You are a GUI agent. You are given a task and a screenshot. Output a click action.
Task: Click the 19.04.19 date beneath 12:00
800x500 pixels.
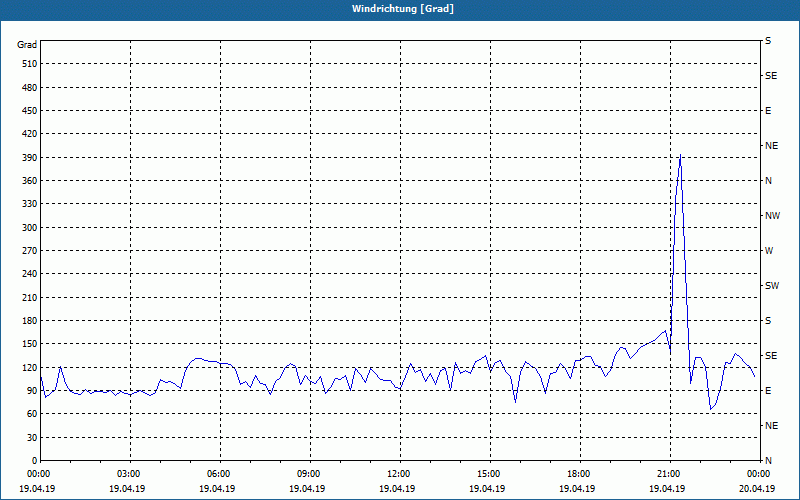[x=397, y=488]
